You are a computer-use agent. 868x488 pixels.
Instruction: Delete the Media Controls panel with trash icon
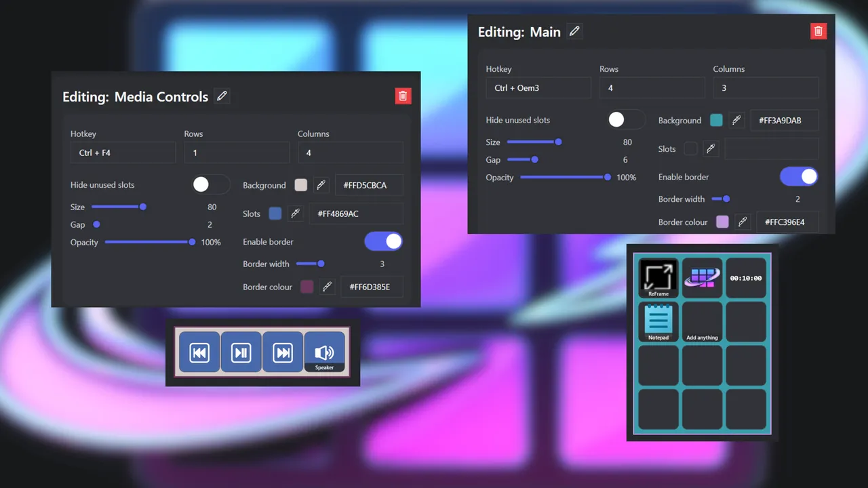pos(403,96)
